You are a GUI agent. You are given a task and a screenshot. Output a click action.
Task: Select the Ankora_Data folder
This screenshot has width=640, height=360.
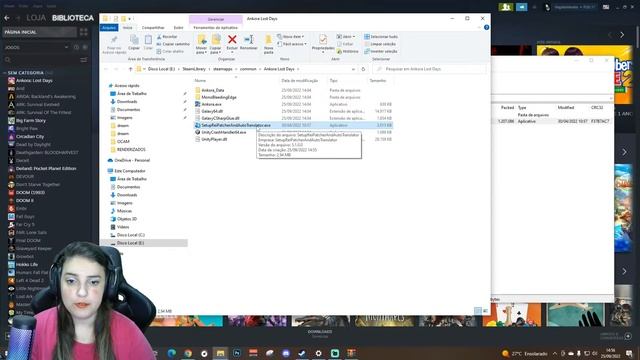213,90
